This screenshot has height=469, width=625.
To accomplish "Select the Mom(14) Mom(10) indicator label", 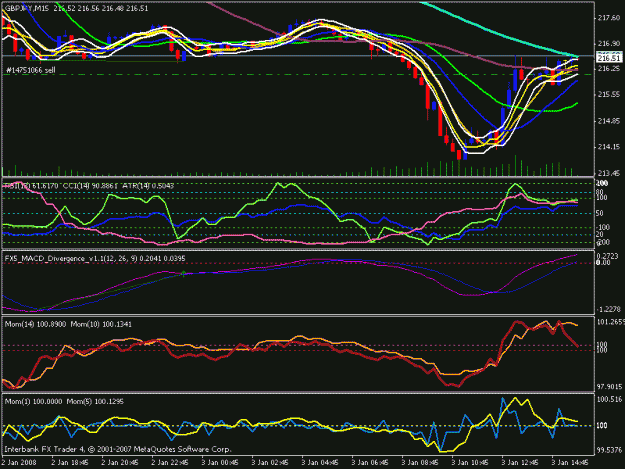I will 68,324.
